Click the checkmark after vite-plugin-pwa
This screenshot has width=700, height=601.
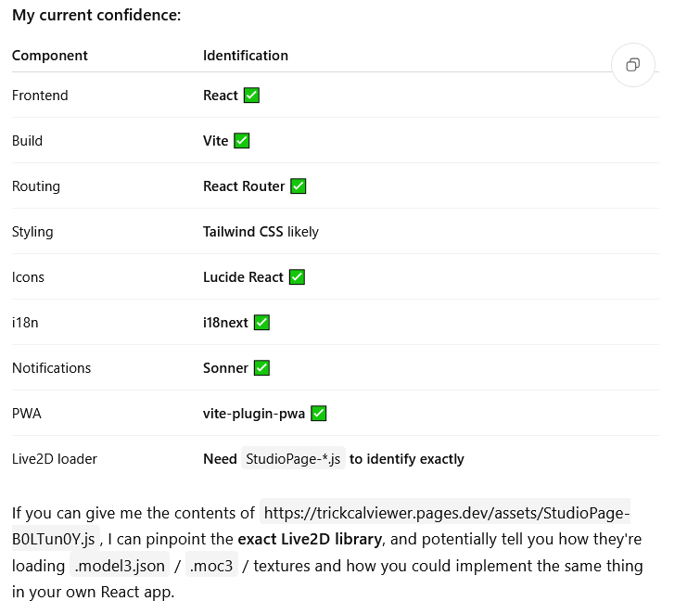tap(318, 414)
